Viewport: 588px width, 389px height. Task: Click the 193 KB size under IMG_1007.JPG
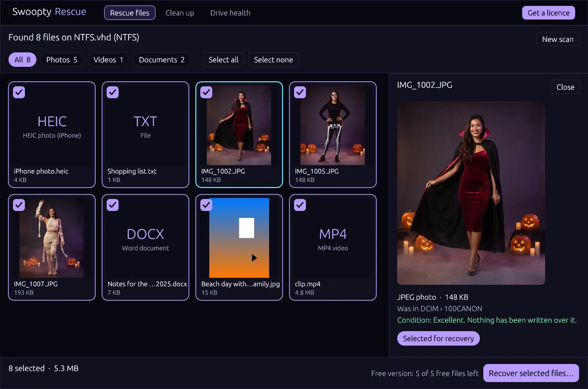23,293
